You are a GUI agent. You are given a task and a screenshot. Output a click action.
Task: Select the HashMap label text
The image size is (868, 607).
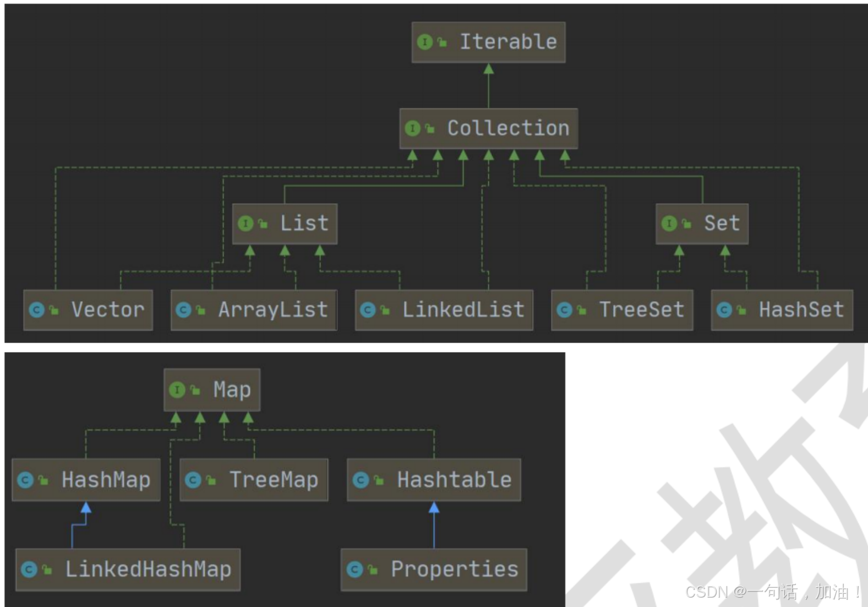106,480
